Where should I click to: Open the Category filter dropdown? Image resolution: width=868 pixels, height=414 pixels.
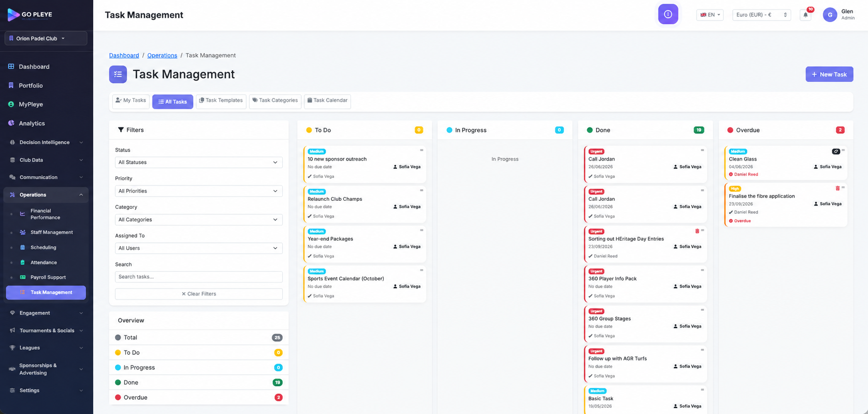click(x=198, y=220)
